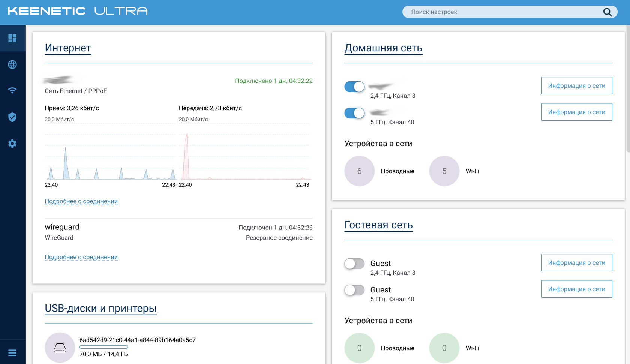
Task: Click the Передача: 2,73 кбит/с value
Action: (210, 108)
